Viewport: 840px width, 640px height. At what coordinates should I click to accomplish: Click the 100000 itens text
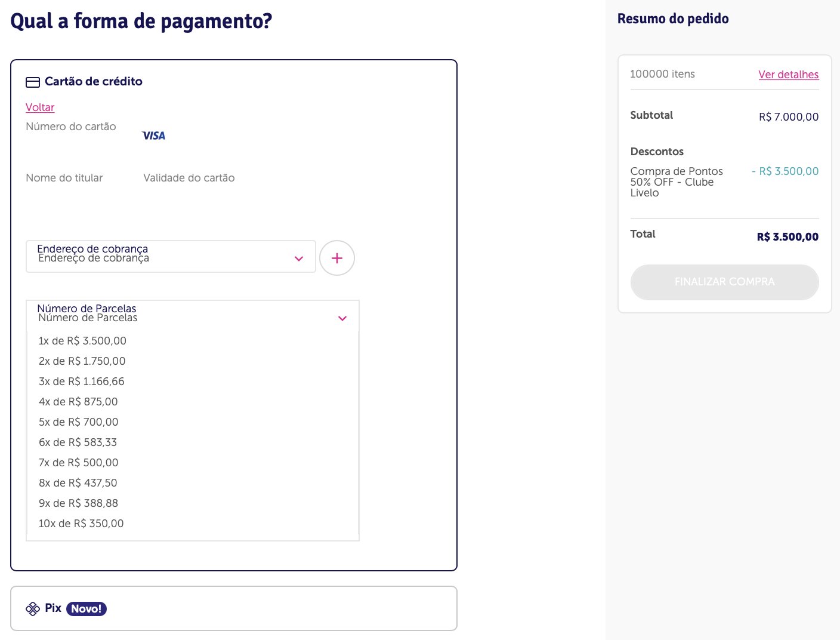tap(662, 74)
